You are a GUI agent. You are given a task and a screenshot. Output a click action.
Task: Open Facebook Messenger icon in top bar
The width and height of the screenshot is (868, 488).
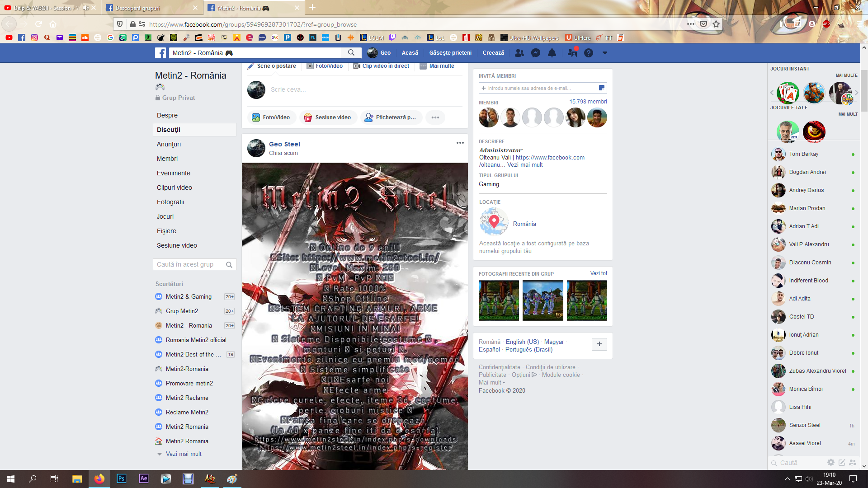pyautogui.click(x=536, y=53)
